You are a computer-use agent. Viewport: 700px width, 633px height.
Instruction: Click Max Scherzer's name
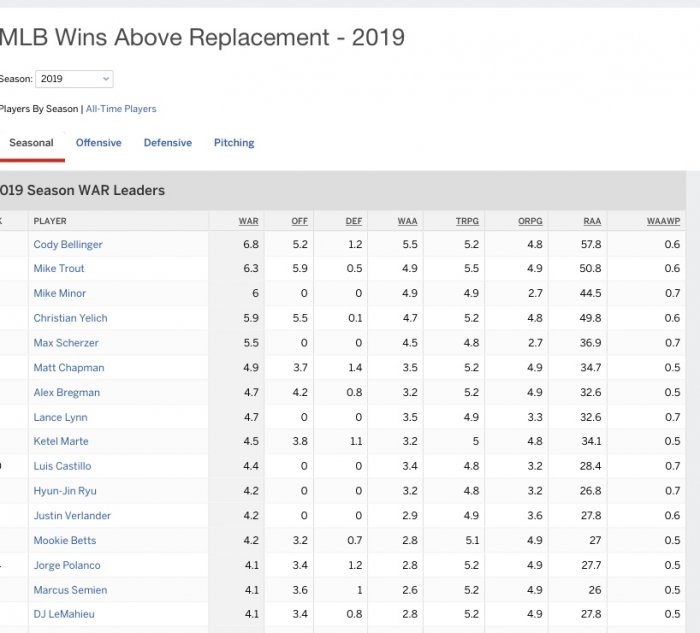click(x=66, y=343)
